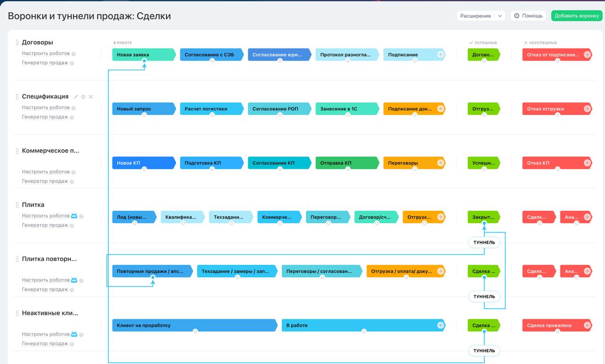The height and width of the screenshot is (364, 605).
Task: Click the plus icon on the В работе stage
Action: point(441,325)
